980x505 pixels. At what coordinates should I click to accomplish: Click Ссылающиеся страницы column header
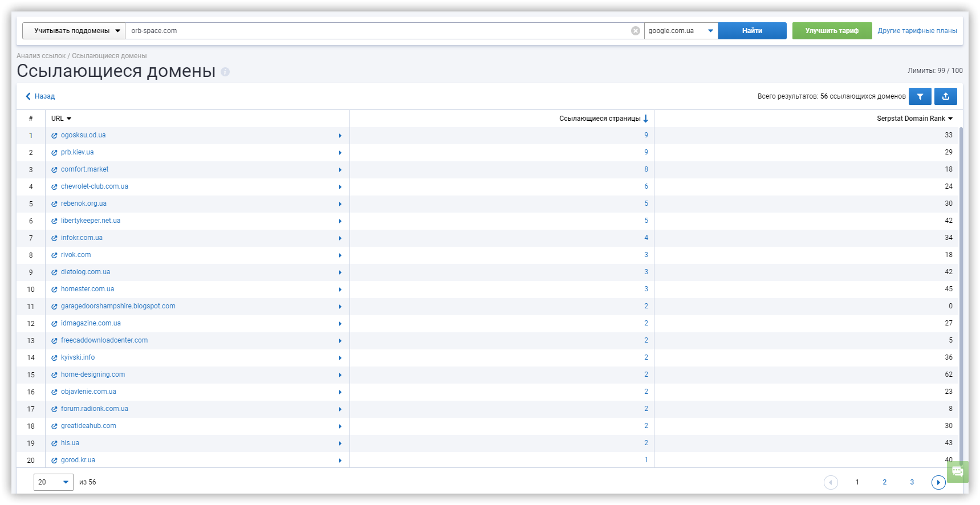coord(600,119)
